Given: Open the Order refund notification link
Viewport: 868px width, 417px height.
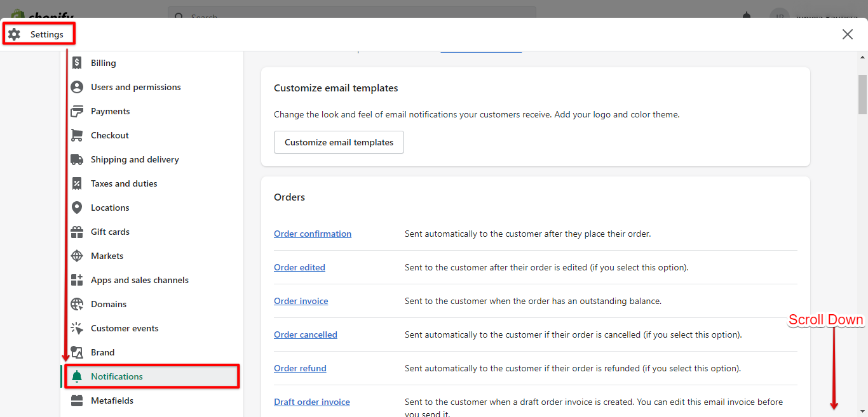Looking at the screenshot, I should [300, 368].
